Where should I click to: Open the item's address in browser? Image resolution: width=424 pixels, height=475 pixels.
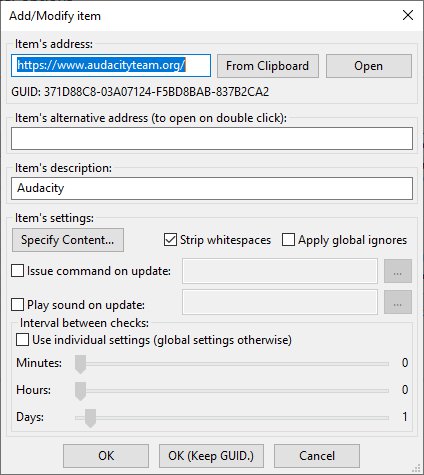[369, 66]
